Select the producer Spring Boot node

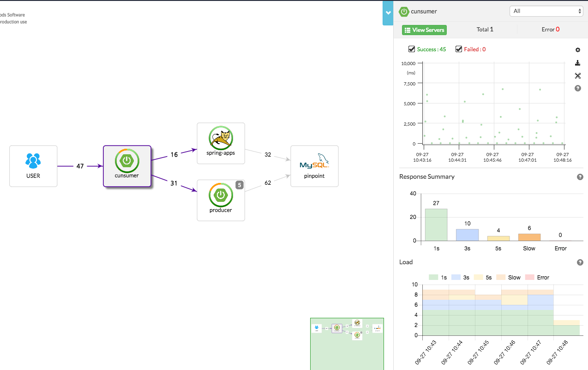pos(221,200)
